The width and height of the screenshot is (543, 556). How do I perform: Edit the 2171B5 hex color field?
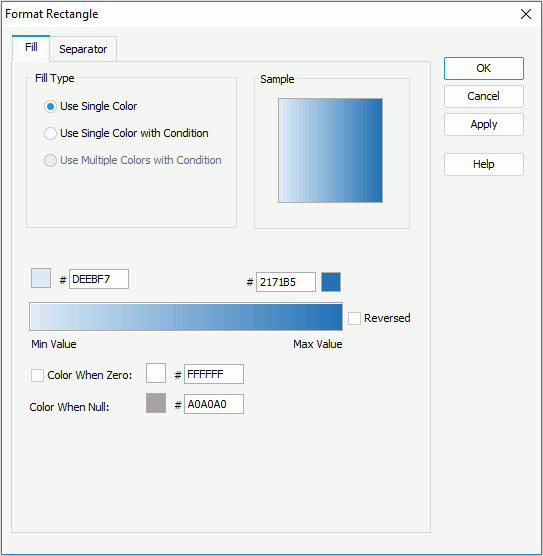click(x=286, y=282)
